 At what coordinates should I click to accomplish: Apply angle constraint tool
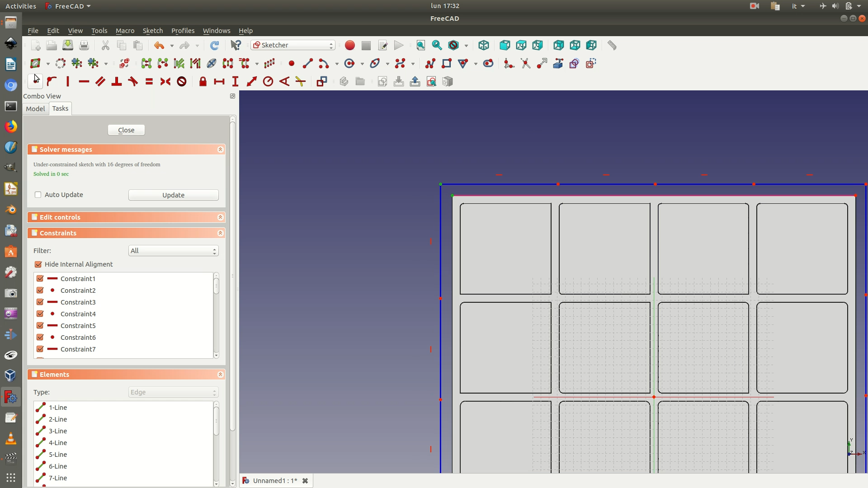pyautogui.click(x=284, y=81)
